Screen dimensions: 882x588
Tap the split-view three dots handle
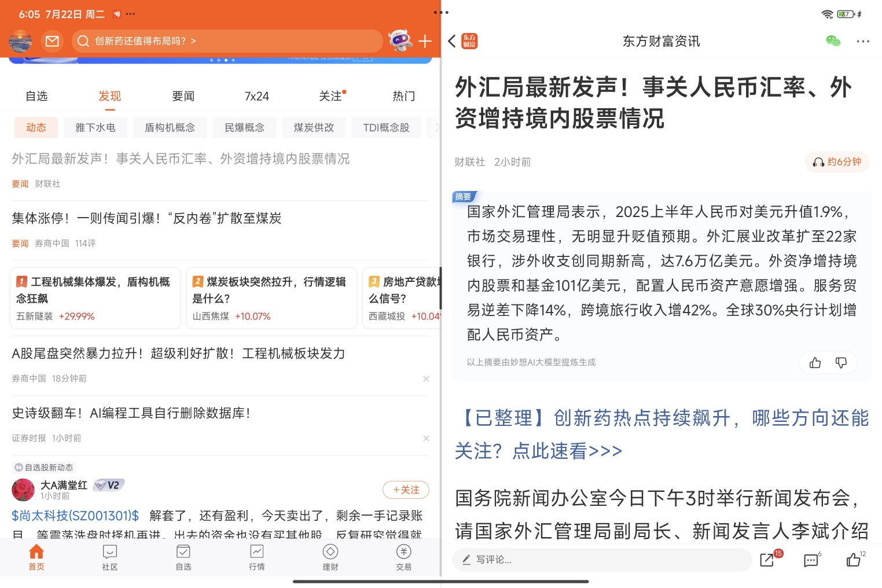pos(441,12)
